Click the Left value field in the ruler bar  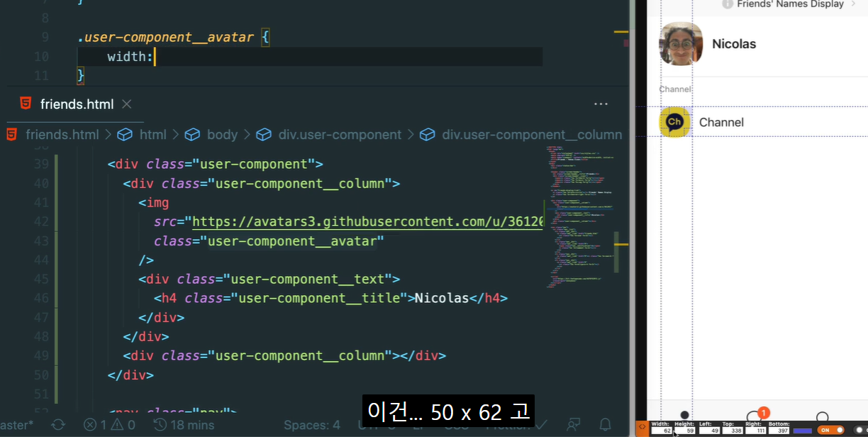709,431
